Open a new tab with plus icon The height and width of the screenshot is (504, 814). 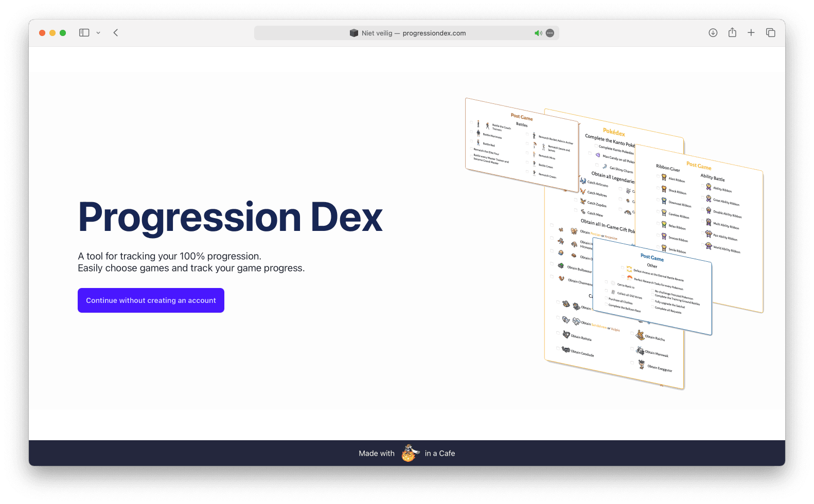pyautogui.click(x=751, y=33)
